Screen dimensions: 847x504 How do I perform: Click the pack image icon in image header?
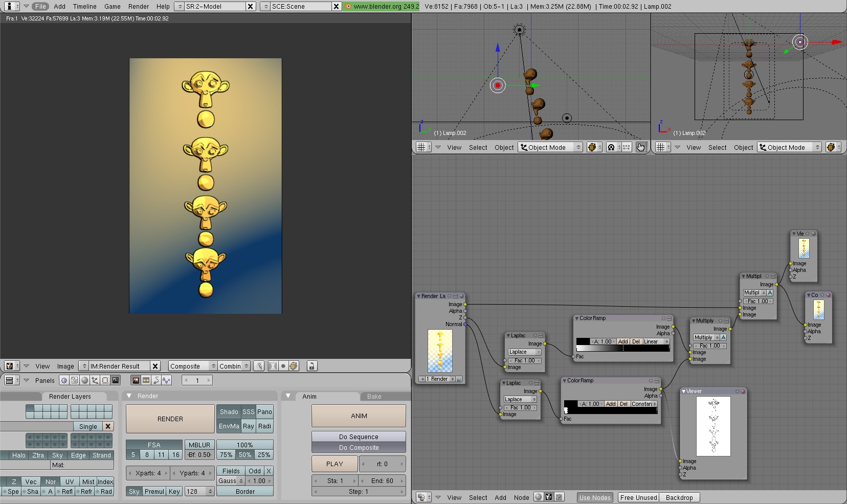click(x=294, y=366)
